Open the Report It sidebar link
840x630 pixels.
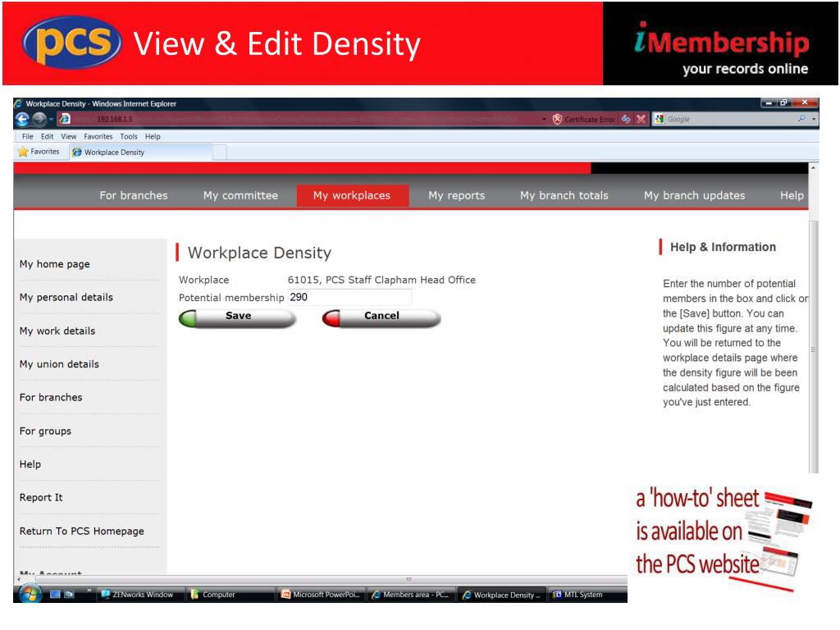41,498
